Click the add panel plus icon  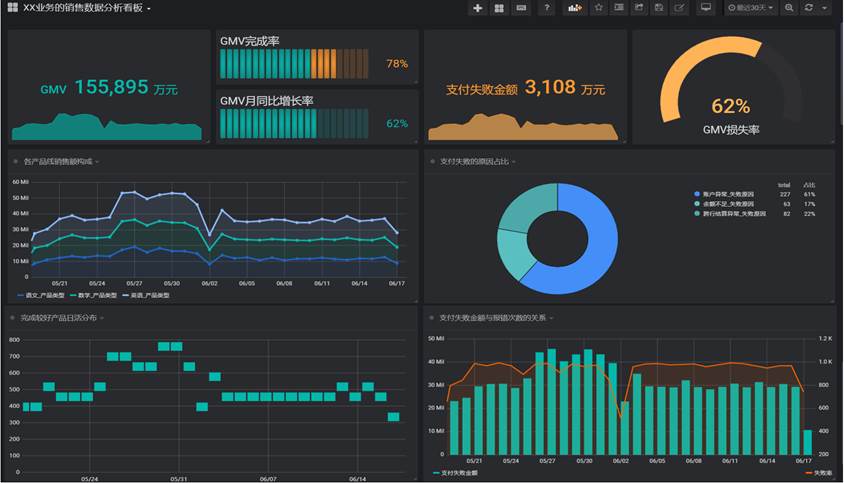pyautogui.click(x=478, y=8)
